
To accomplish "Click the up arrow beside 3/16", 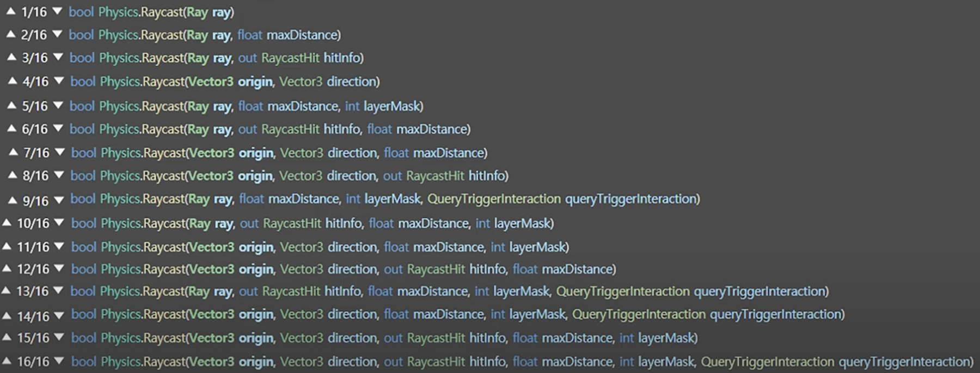I will (11, 57).
